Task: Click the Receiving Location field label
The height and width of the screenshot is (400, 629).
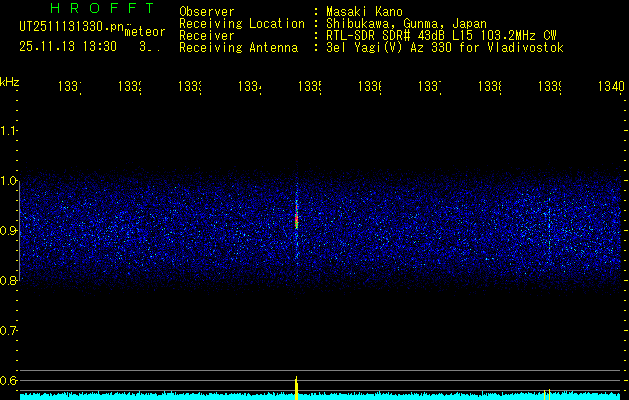Action: tap(242, 24)
